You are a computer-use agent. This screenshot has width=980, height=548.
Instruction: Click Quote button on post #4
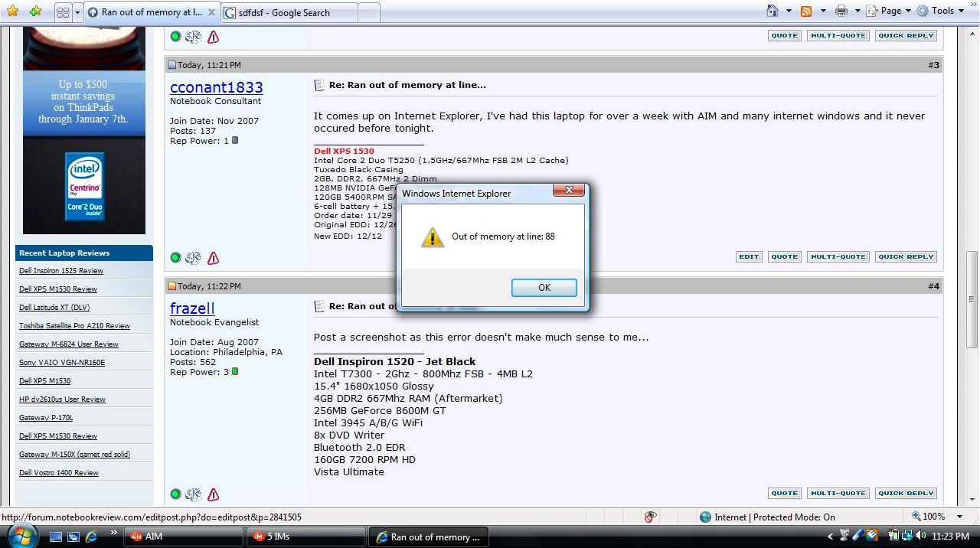point(784,493)
